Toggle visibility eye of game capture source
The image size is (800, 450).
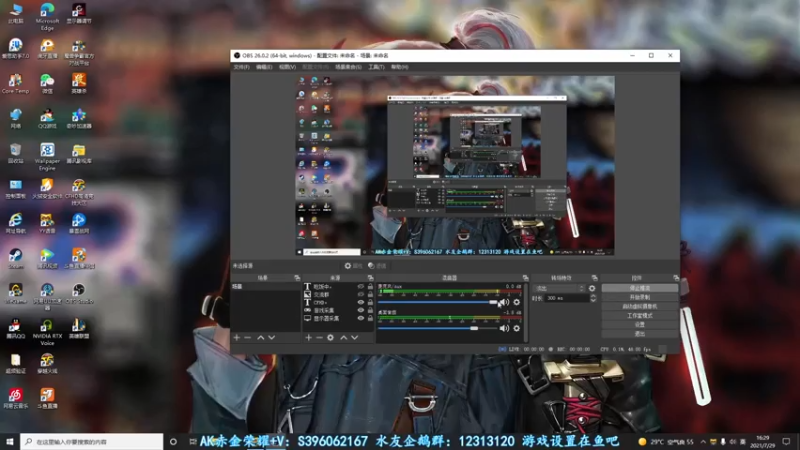[x=361, y=310]
